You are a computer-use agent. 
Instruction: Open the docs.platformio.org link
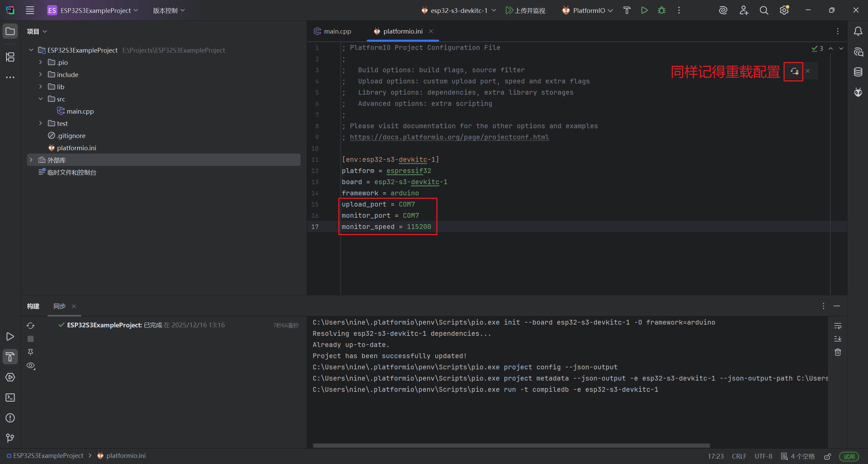click(x=449, y=137)
